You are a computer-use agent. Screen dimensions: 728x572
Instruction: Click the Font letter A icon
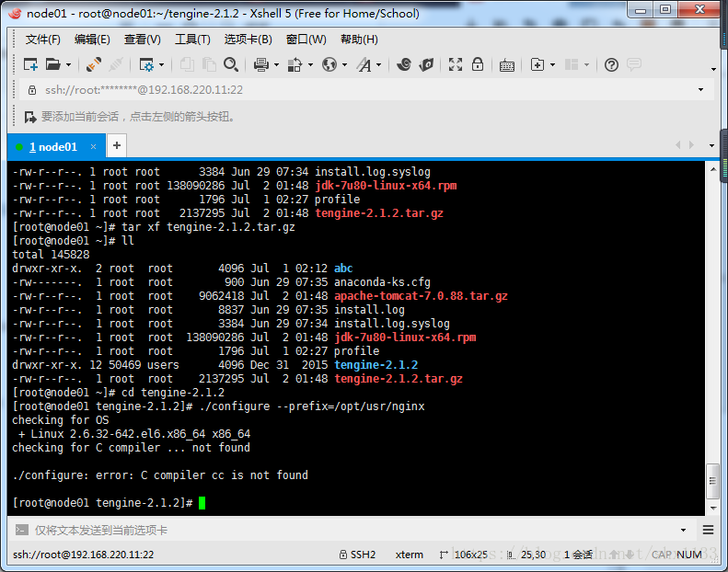point(364,64)
